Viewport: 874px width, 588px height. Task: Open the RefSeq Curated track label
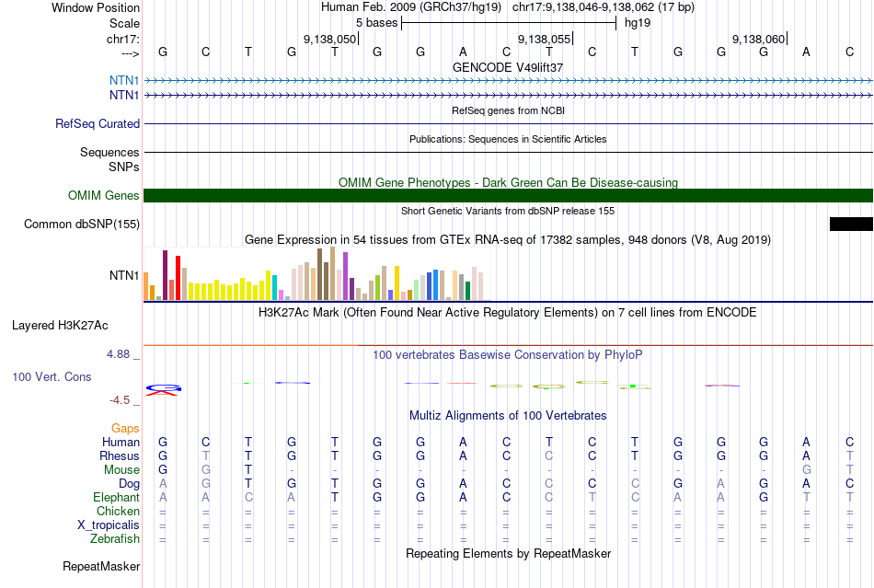tap(97, 123)
